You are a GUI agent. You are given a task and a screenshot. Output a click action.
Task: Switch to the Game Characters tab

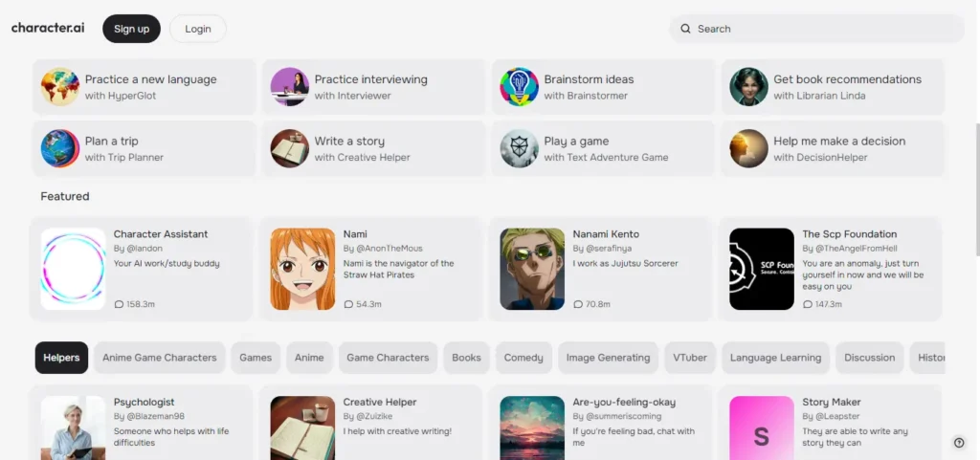click(x=389, y=358)
